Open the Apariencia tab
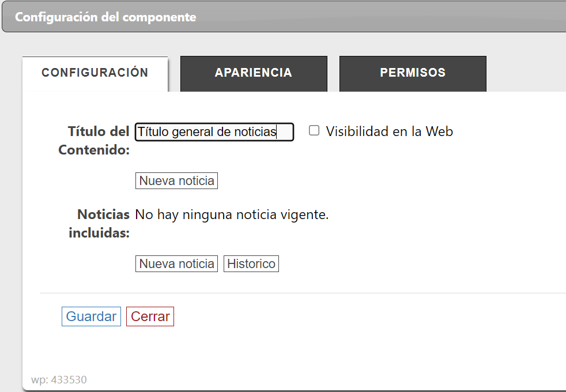The height and width of the screenshot is (392, 566). (254, 74)
